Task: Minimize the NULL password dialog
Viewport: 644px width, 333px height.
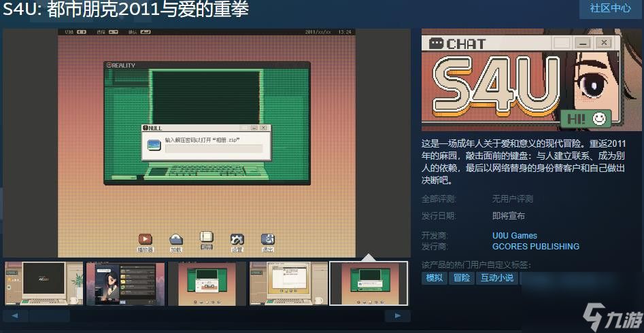Action: 254,128
